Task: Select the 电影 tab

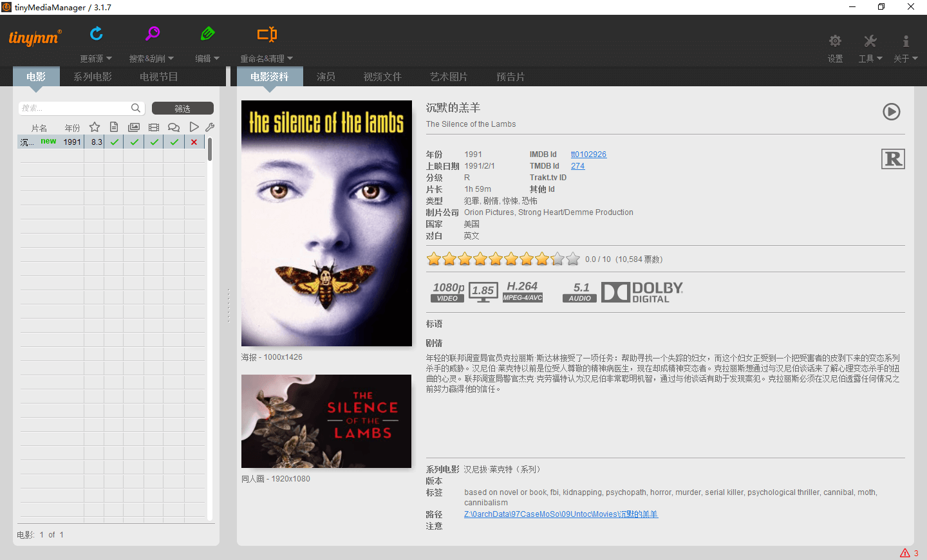Action: (x=36, y=77)
